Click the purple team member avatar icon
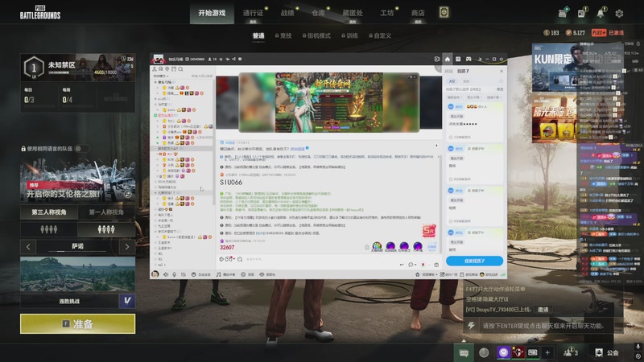The width and height of the screenshot is (644, 362). point(504,352)
